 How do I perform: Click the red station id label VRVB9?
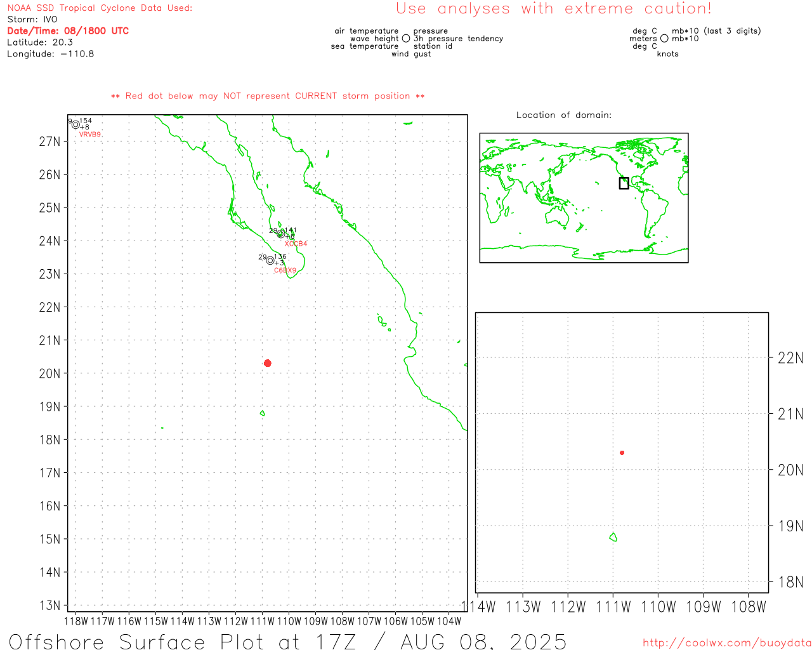pos(90,135)
